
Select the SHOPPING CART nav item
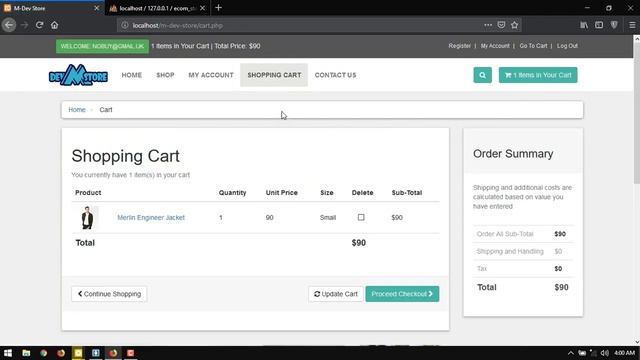point(274,75)
